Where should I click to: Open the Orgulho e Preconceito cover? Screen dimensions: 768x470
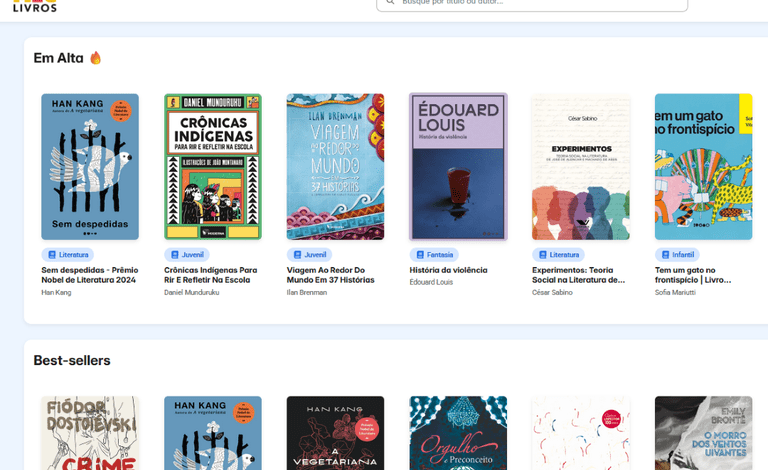tap(458, 433)
